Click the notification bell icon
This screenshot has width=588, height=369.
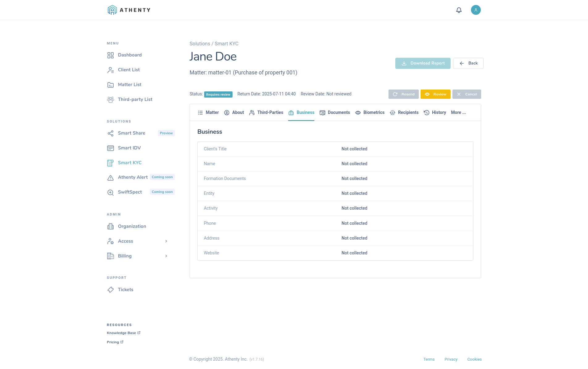(x=459, y=10)
